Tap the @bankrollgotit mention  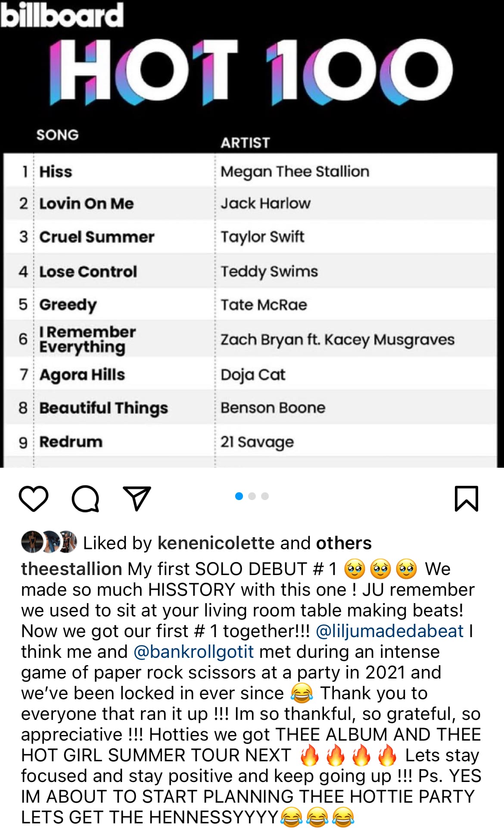194,651
